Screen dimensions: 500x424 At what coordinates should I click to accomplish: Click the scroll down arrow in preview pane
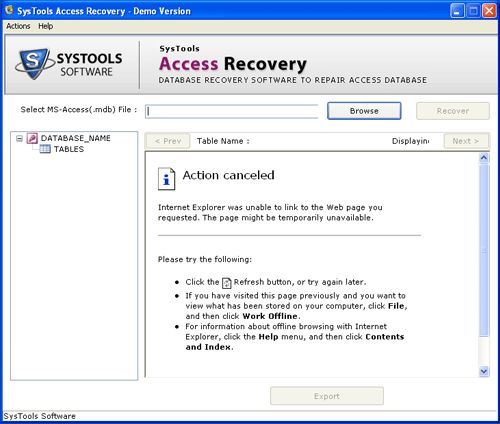484,371
